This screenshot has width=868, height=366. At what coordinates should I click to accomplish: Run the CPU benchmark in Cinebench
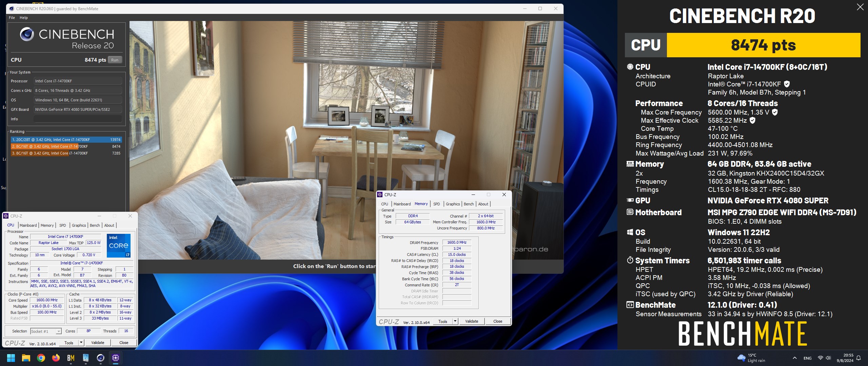[x=115, y=60]
